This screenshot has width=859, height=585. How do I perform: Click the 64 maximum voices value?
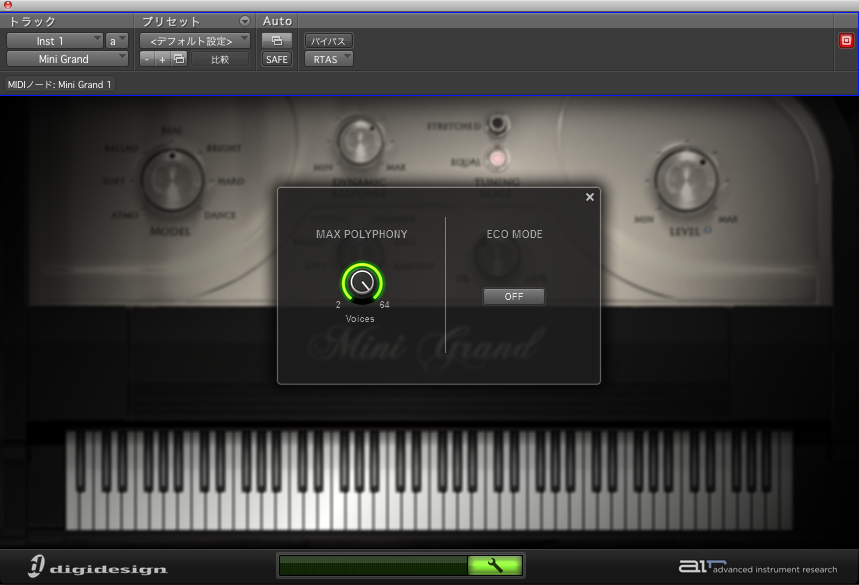[x=385, y=305]
